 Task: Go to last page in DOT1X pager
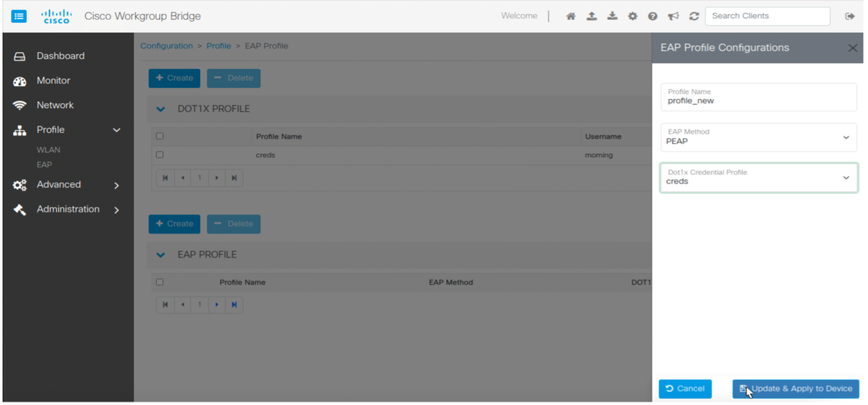[234, 178]
